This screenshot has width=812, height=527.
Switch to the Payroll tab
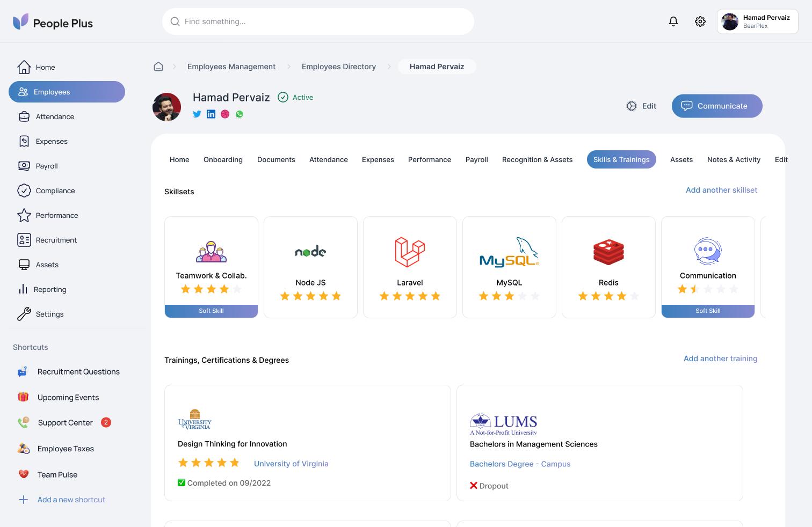pyautogui.click(x=476, y=159)
